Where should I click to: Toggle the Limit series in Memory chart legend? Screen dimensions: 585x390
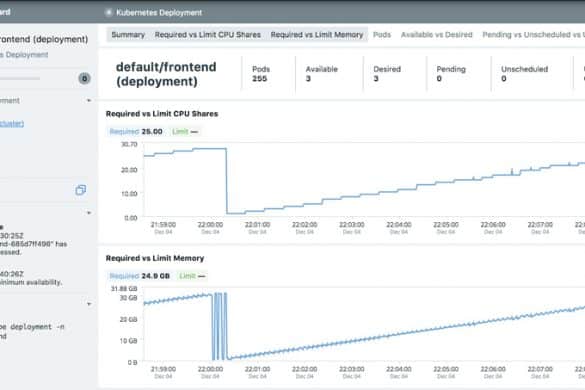[x=192, y=276]
